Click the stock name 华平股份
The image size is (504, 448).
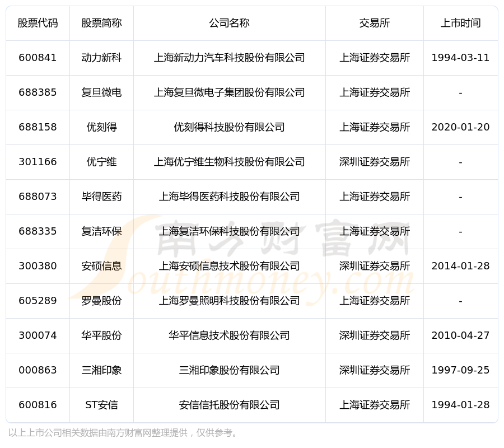tap(101, 335)
